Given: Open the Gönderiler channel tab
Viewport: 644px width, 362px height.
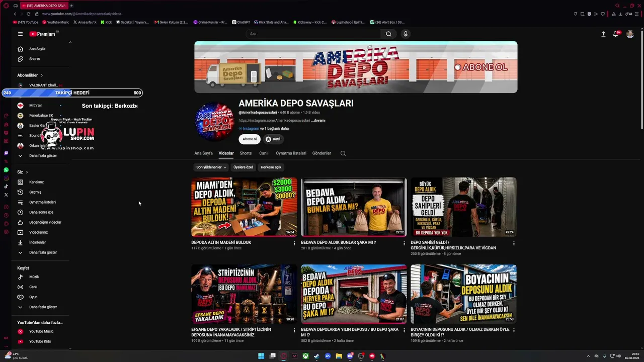Looking at the screenshot, I should tap(321, 153).
